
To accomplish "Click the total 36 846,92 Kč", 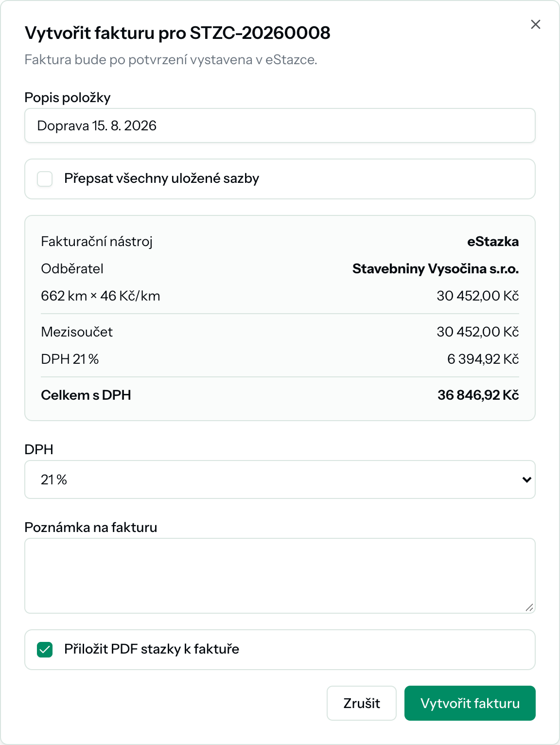I will [x=478, y=395].
